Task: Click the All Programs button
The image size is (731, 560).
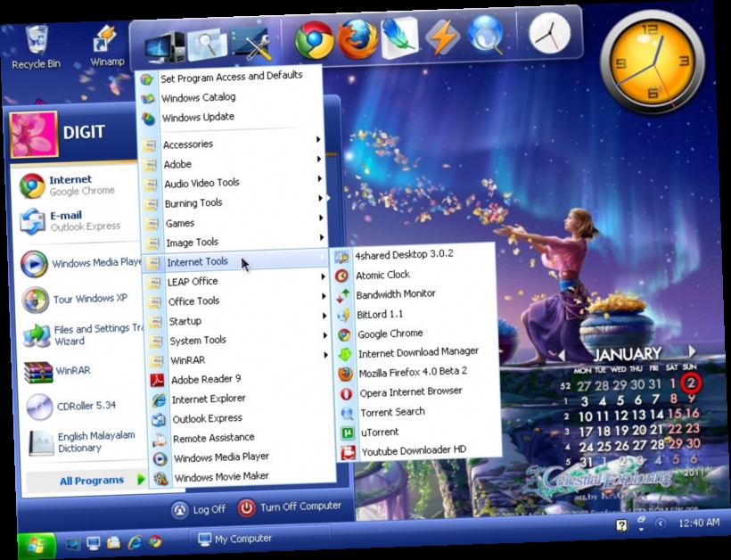Action: [87, 481]
